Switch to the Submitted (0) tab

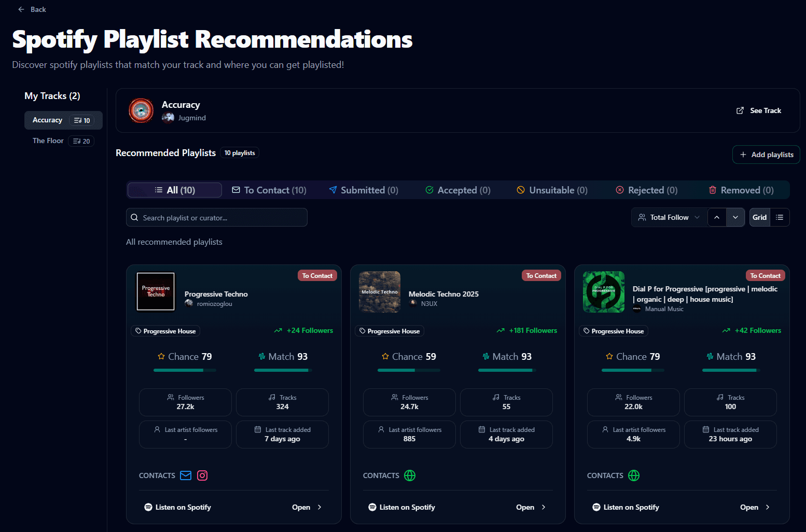pyautogui.click(x=364, y=190)
